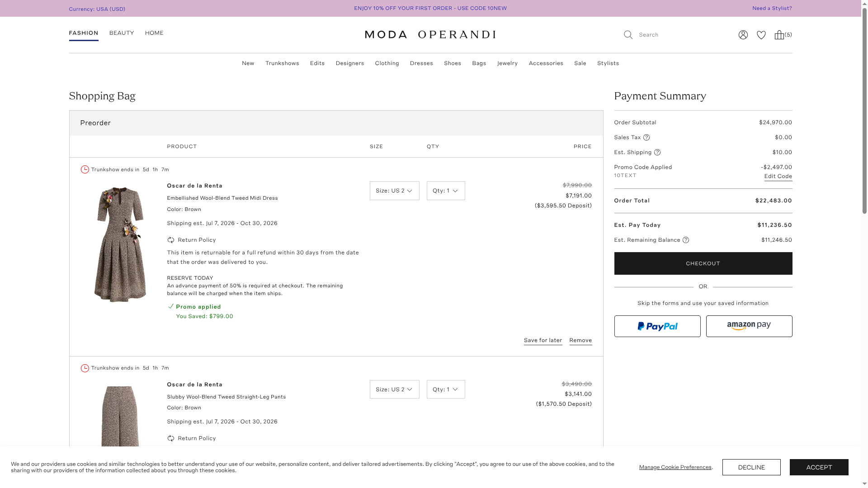868x488 pixels.
Task: Open the account profile icon
Action: [x=743, y=35]
